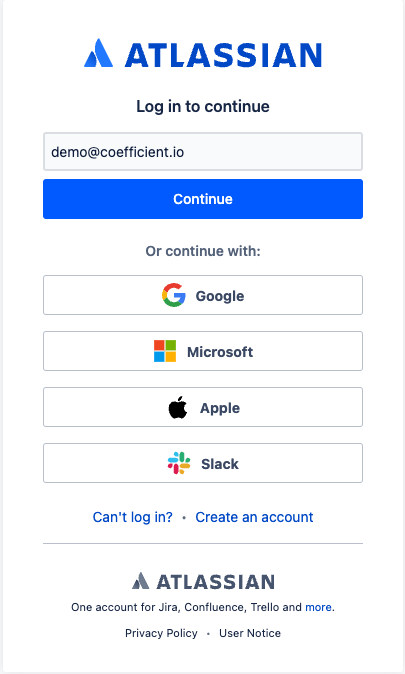Click the black Apple logo icon
Screen dimensions: 405x674
point(178,407)
